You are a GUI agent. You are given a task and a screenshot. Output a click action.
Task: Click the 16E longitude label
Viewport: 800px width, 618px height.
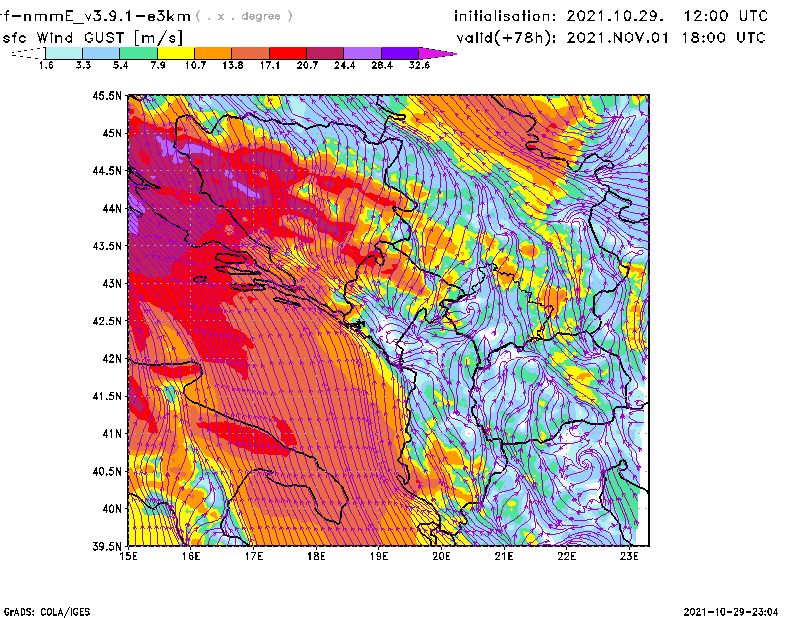[x=191, y=556]
